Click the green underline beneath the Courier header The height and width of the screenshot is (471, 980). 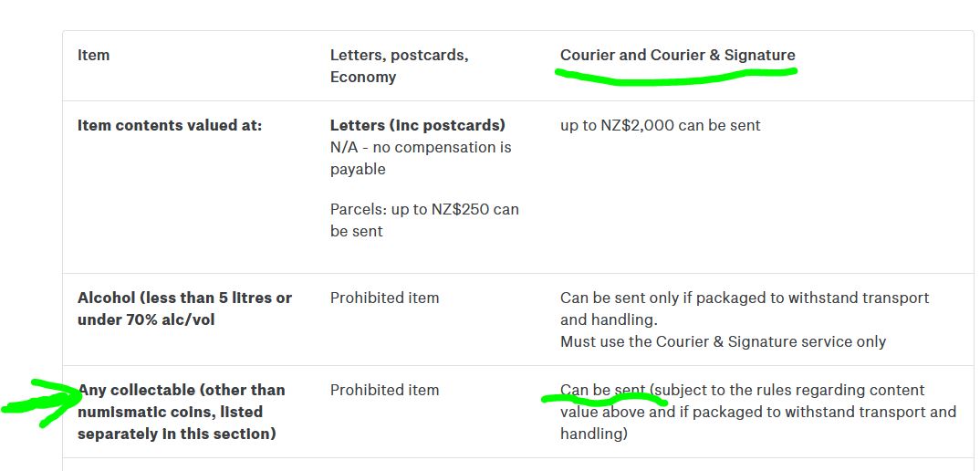[x=676, y=78]
